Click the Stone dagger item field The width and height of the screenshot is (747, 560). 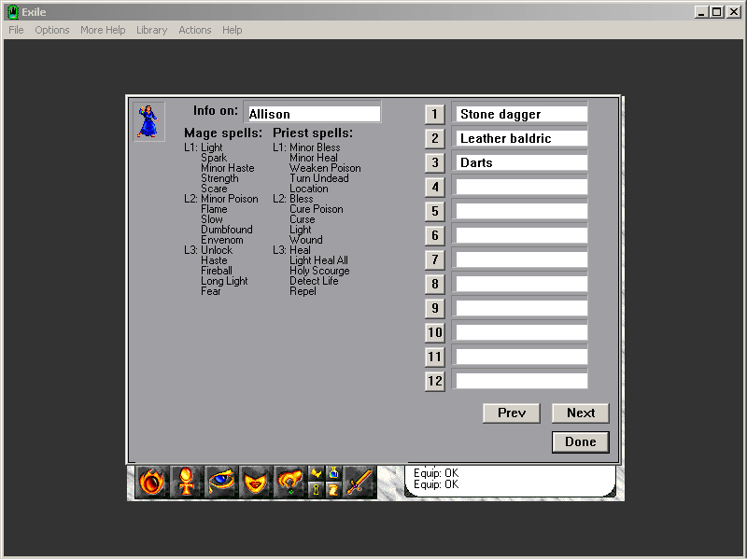point(520,114)
